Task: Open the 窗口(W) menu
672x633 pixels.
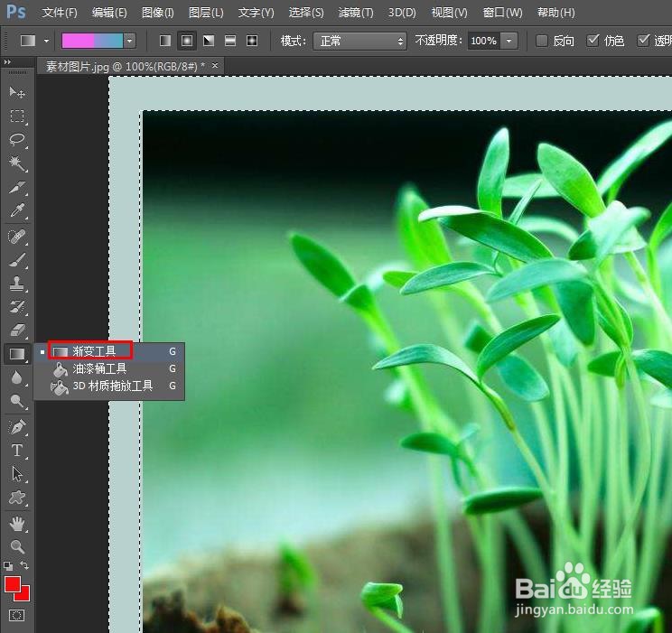Action: pyautogui.click(x=502, y=13)
